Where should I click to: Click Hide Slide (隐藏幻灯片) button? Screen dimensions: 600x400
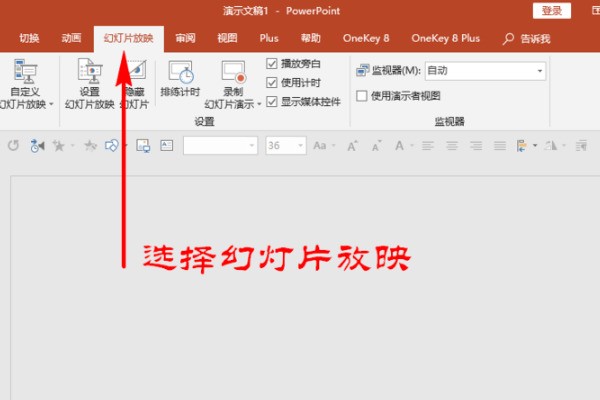136,84
